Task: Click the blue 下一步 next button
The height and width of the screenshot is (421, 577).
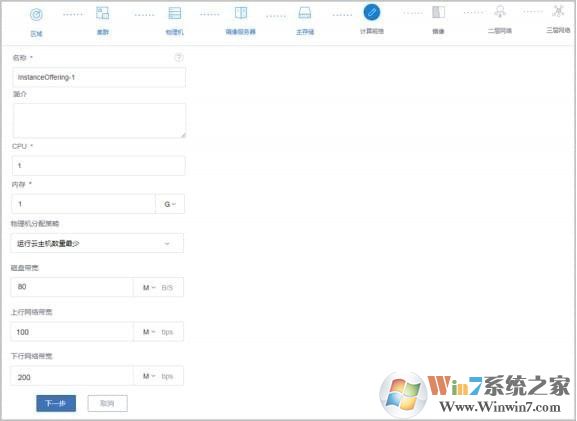Action: [x=56, y=403]
